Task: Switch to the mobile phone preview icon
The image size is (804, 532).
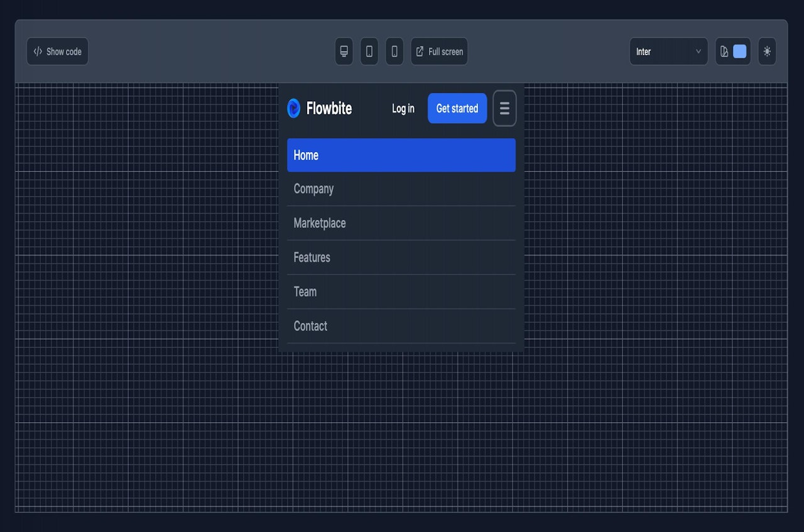Action: (394, 52)
